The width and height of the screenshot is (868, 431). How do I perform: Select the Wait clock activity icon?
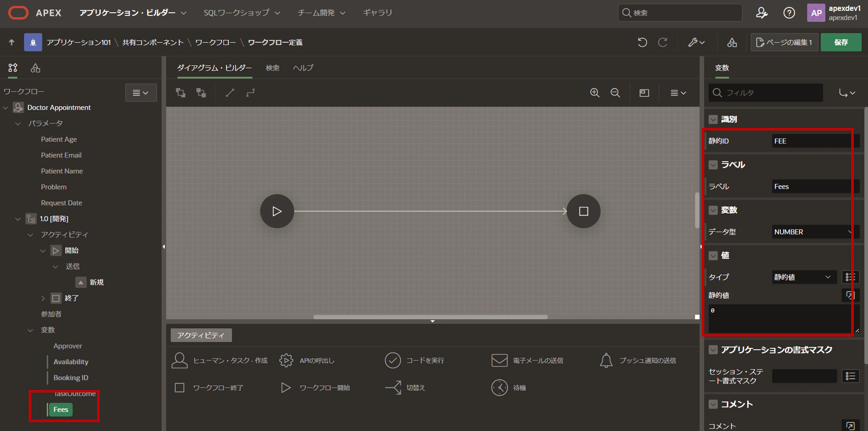coord(499,388)
